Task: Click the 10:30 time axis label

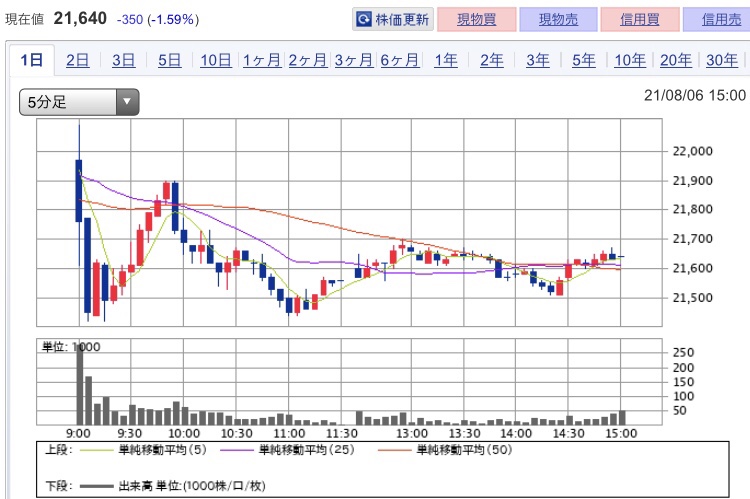Action: point(236,433)
